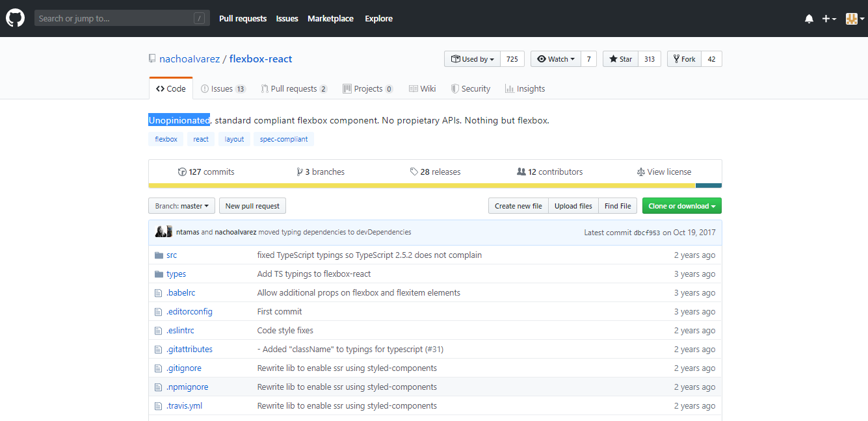This screenshot has height=421, width=868.
Task: Select the spec-compliant topic tag
Action: point(283,139)
